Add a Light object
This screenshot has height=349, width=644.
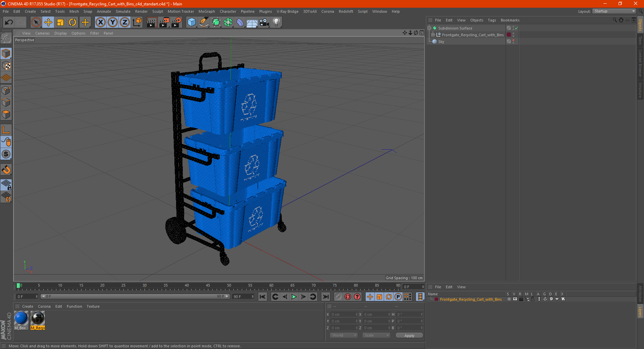click(276, 22)
